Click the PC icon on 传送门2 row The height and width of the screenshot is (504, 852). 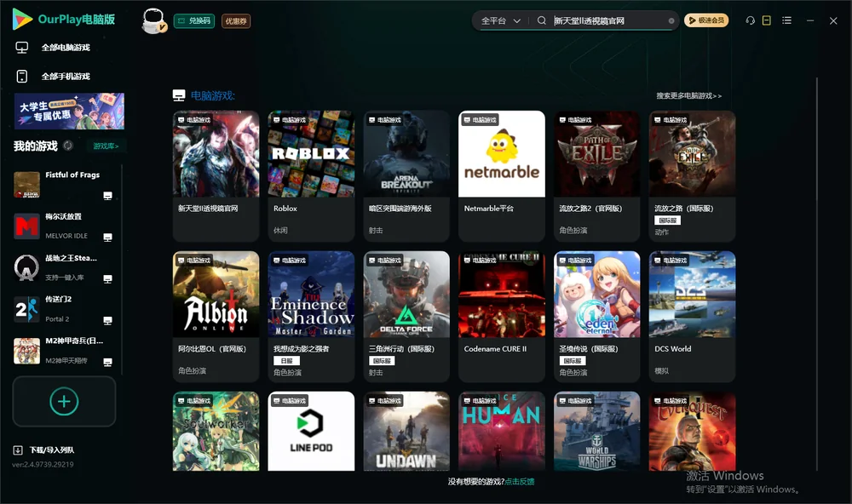[x=107, y=320]
